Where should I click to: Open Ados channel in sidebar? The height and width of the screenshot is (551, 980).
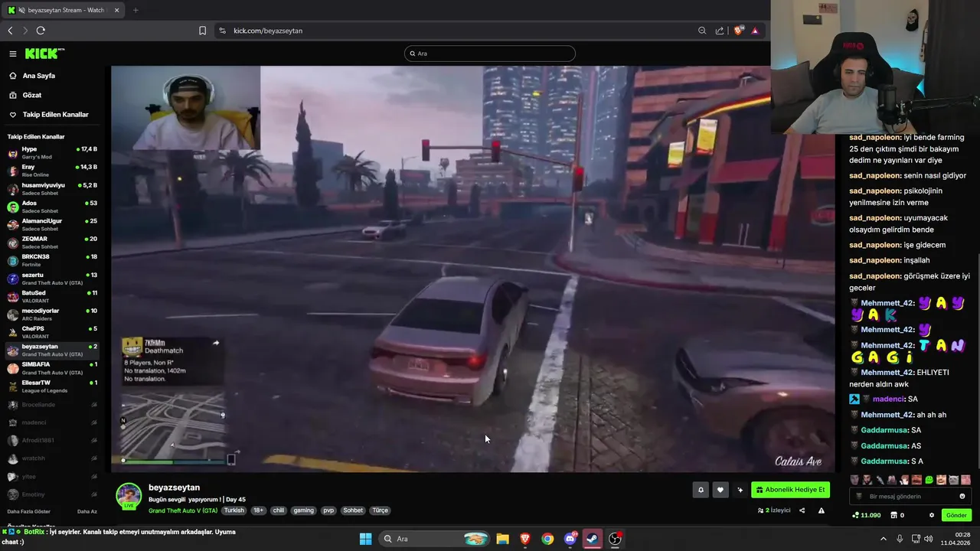click(x=52, y=206)
